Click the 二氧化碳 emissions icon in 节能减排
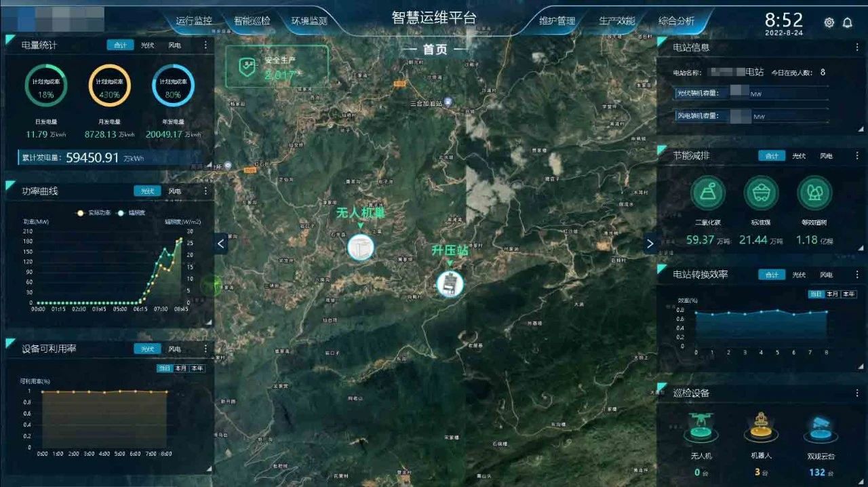The height and width of the screenshot is (487, 868). (x=707, y=193)
